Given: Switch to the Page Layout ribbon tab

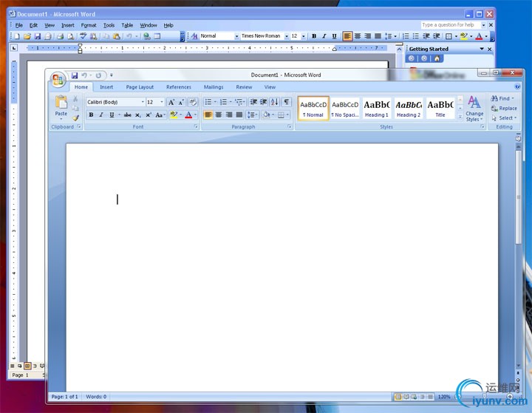Looking at the screenshot, I should click(x=140, y=87).
